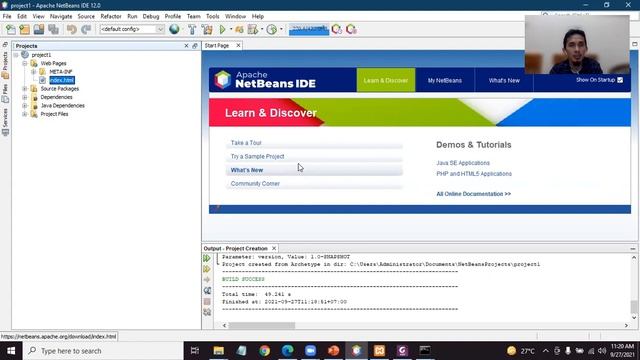Toggle the Show On Startup checkbox
The height and width of the screenshot is (360, 640).
point(620,80)
